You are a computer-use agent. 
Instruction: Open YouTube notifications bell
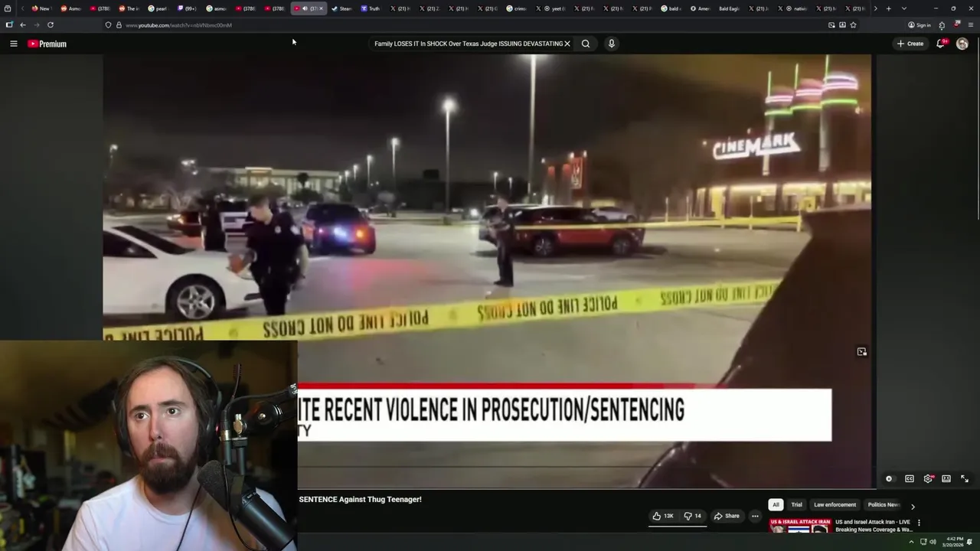pyautogui.click(x=941, y=44)
